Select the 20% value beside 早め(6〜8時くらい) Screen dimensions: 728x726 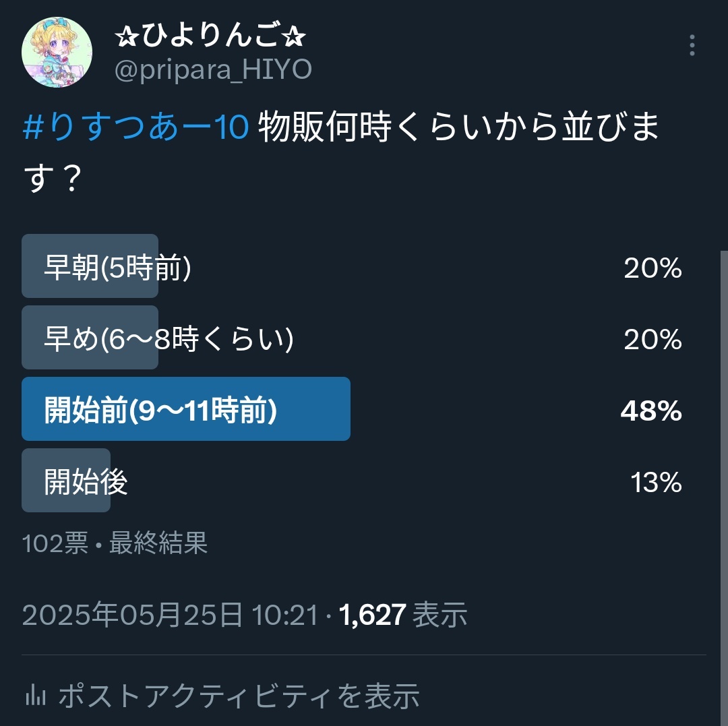coord(653,339)
